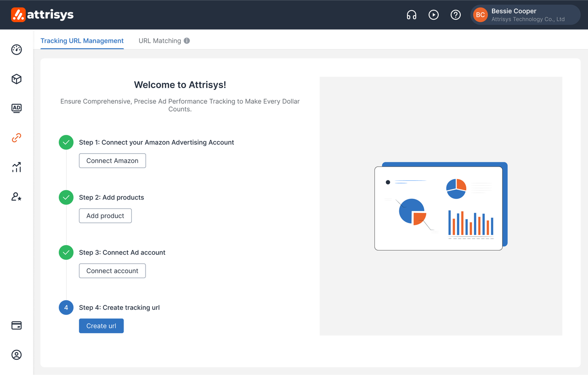
Task: Click the dashboard illustration image
Action: tap(441, 206)
